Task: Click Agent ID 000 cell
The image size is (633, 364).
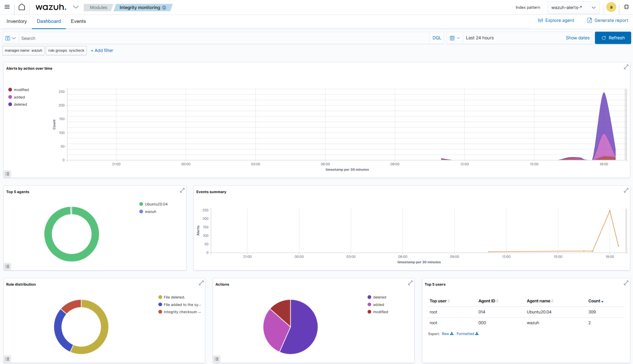Action: click(482, 323)
